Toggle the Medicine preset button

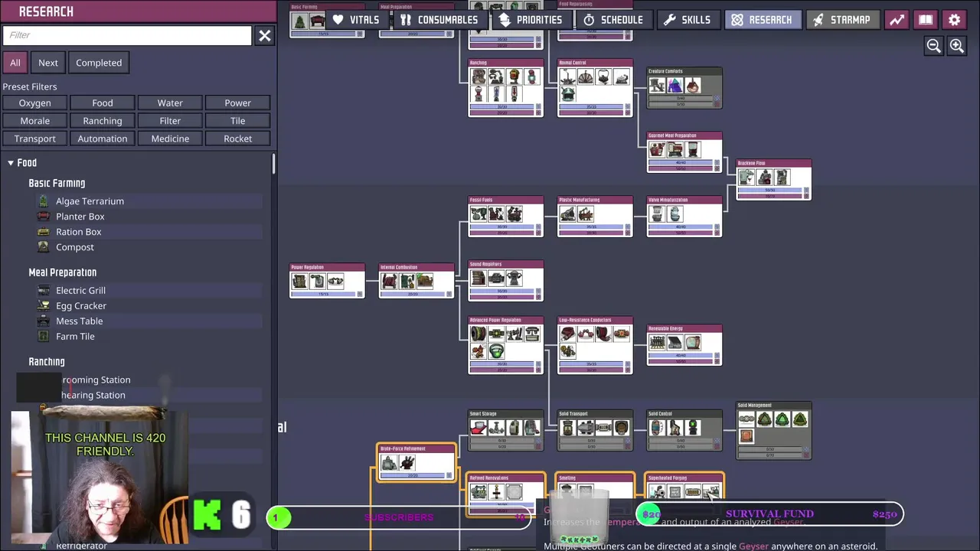tap(170, 139)
